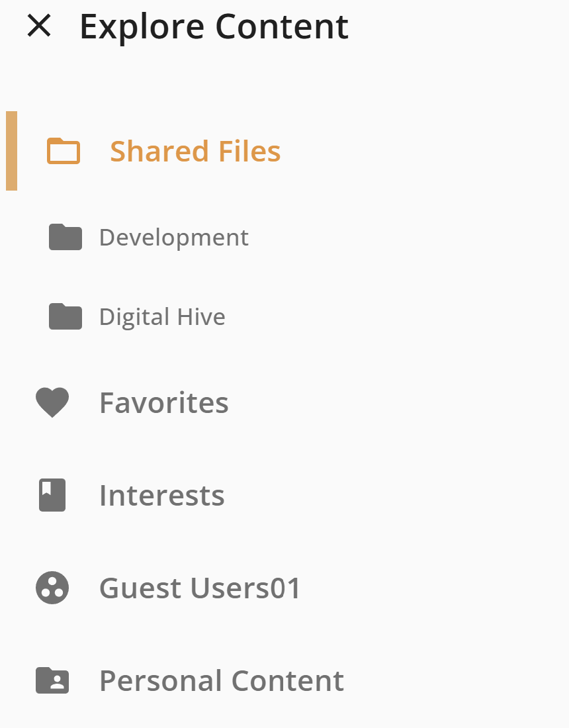Open the Interests text entry
The width and height of the screenshot is (569, 728).
[162, 496]
